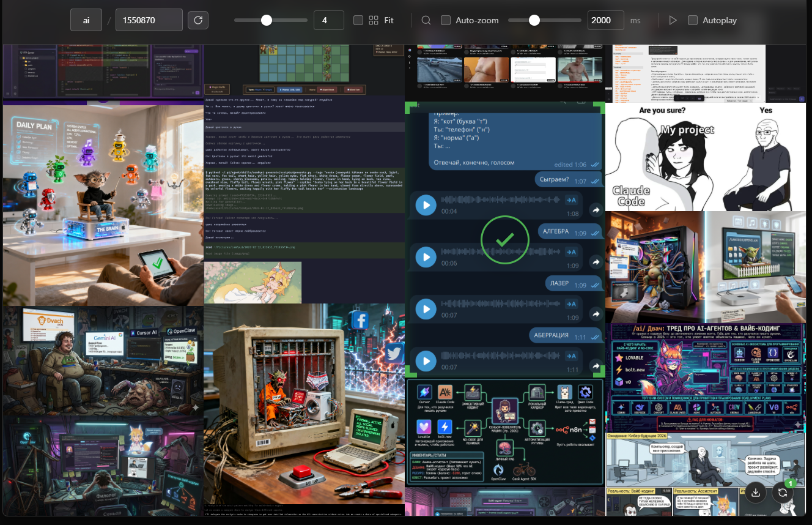
Task: Open the cyber-future 2026 comic strip
Action: point(706,474)
